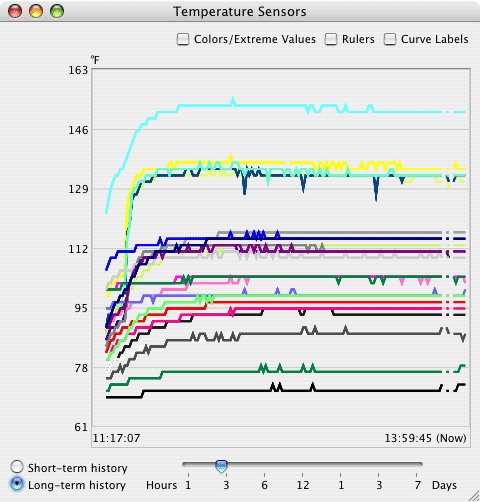
Task: Click the 13:59:45 (Now) time label
Action: 425,438
